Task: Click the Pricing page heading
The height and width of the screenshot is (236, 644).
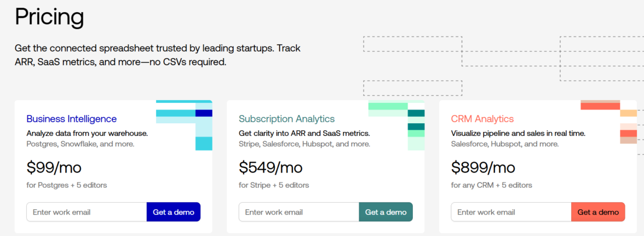Action: [x=49, y=17]
